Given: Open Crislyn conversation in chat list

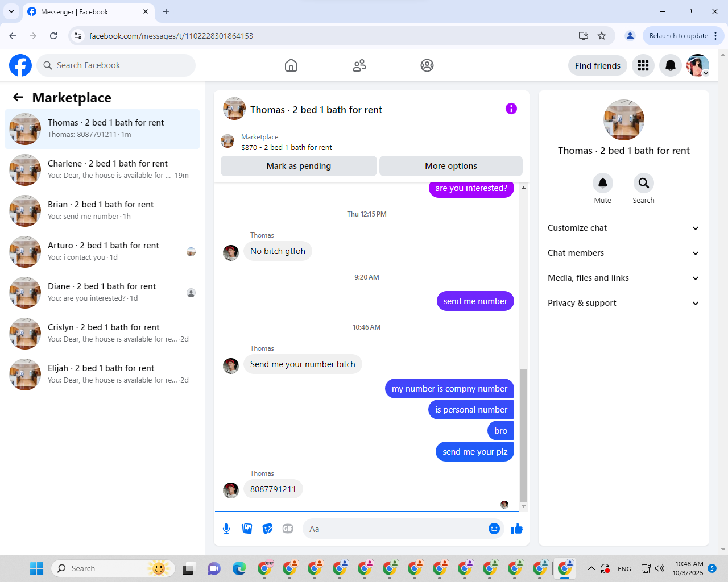Looking at the screenshot, I should (102, 334).
